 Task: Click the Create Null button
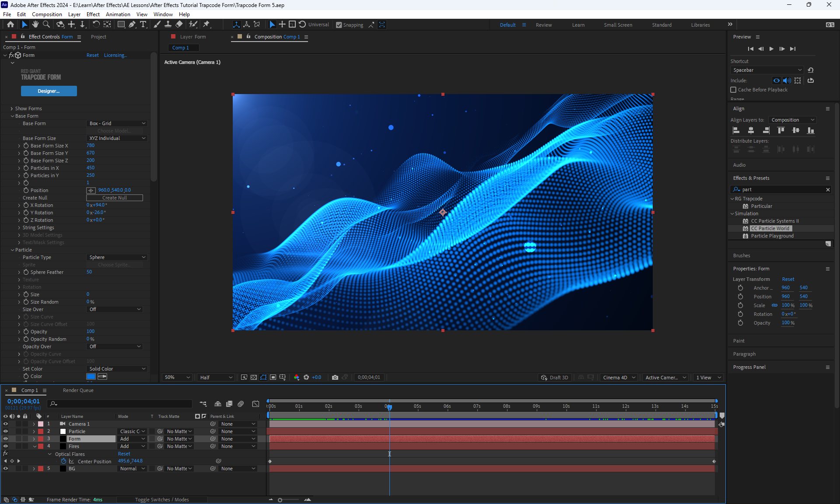coord(115,198)
